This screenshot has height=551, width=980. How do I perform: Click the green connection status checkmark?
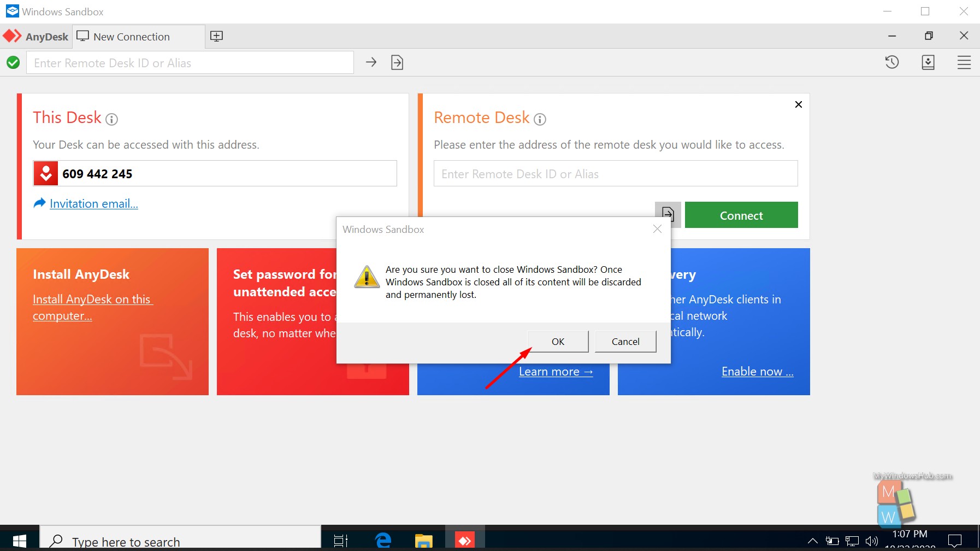tap(13, 62)
